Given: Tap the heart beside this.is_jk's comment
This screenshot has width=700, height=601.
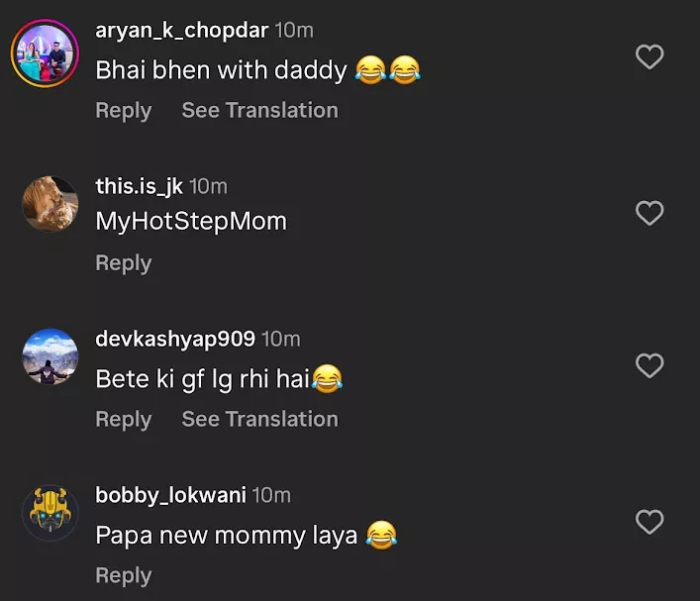Looking at the screenshot, I should click(x=649, y=212).
